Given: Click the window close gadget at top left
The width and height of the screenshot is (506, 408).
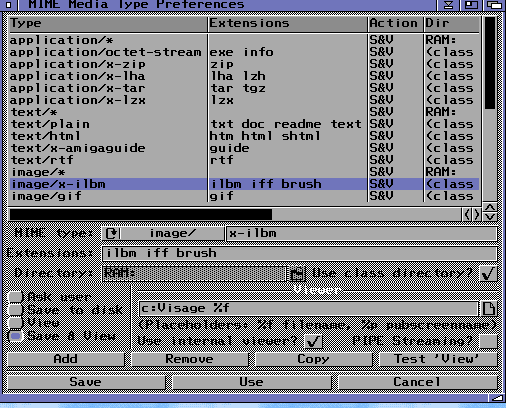Looking at the screenshot, I should (9, 5).
